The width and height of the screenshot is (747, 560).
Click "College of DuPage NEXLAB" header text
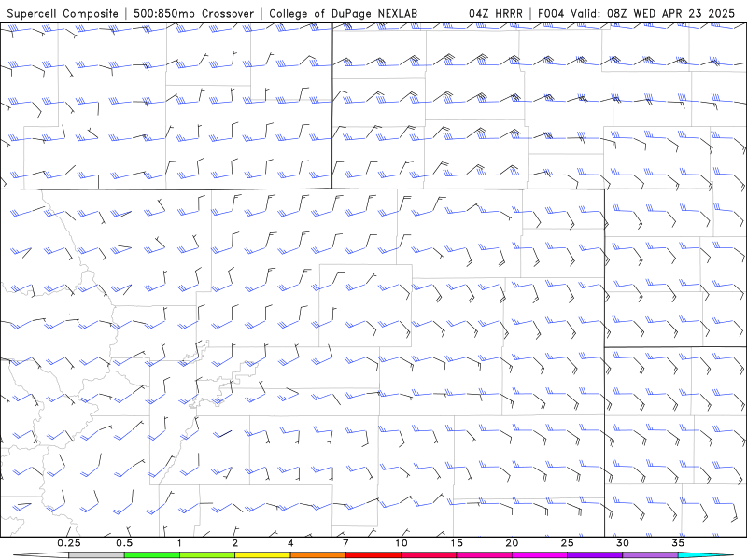click(x=343, y=13)
